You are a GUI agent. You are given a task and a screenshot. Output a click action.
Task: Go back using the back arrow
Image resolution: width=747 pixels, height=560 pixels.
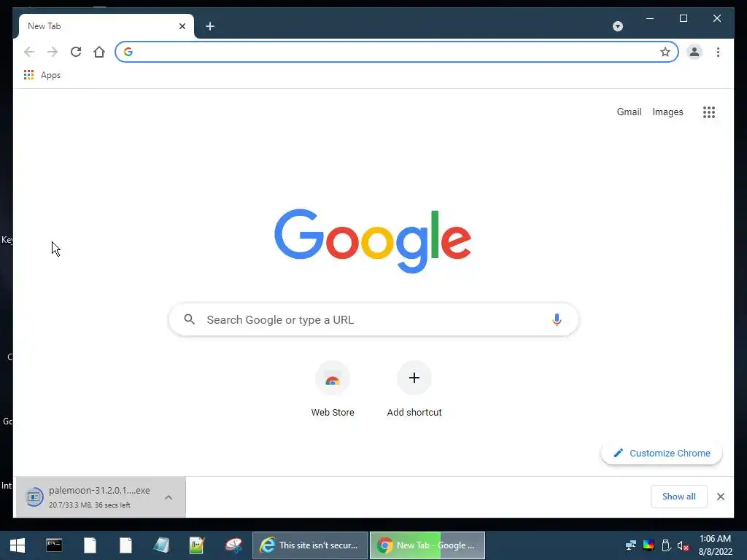(x=29, y=52)
